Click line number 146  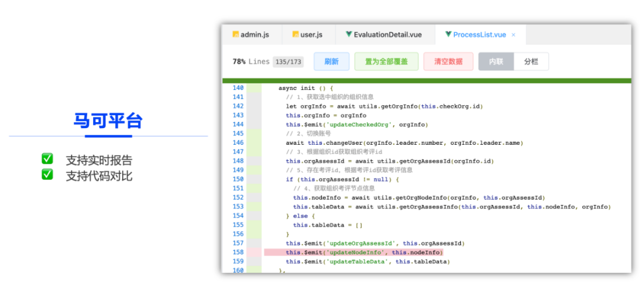[238, 142]
